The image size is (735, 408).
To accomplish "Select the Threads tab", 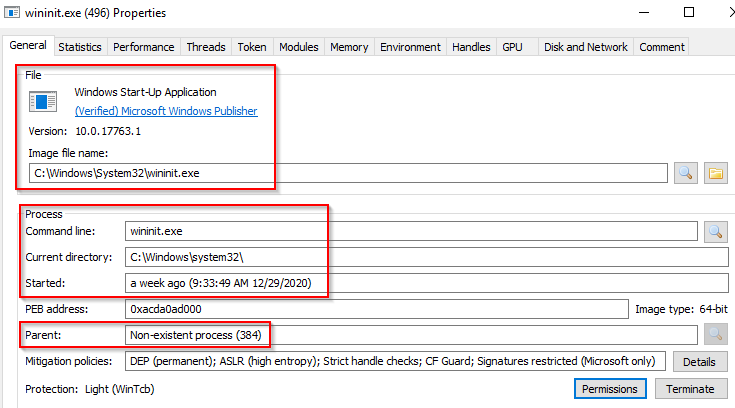I will pos(206,47).
